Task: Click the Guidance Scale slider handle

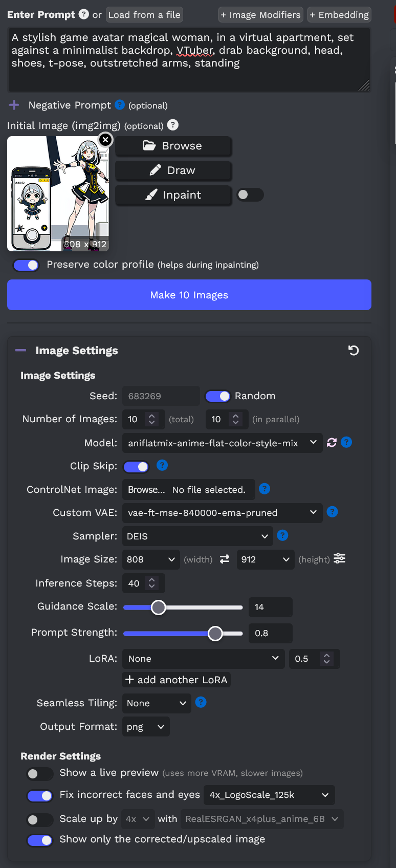Action: pyautogui.click(x=159, y=607)
